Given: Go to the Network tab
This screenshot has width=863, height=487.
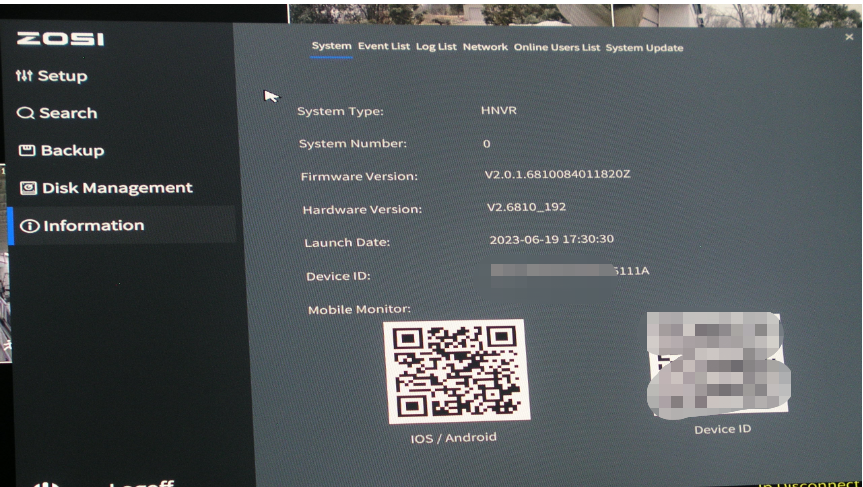Looking at the screenshot, I should 485,47.
